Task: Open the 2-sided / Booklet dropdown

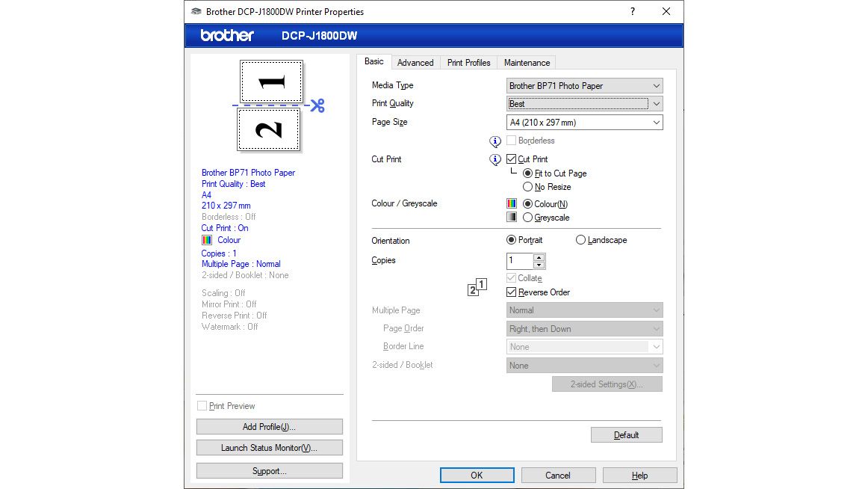Action: tap(585, 366)
